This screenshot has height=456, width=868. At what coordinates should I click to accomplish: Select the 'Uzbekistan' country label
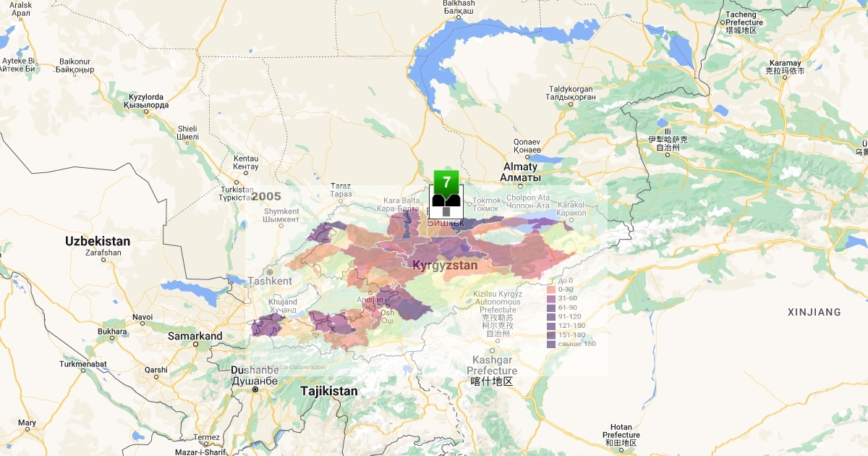(98, 241)
